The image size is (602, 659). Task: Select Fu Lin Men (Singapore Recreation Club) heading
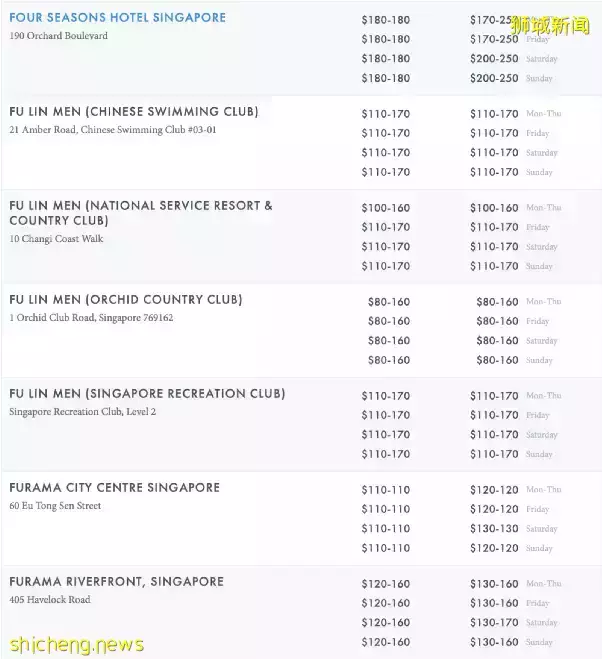[147, 394]
